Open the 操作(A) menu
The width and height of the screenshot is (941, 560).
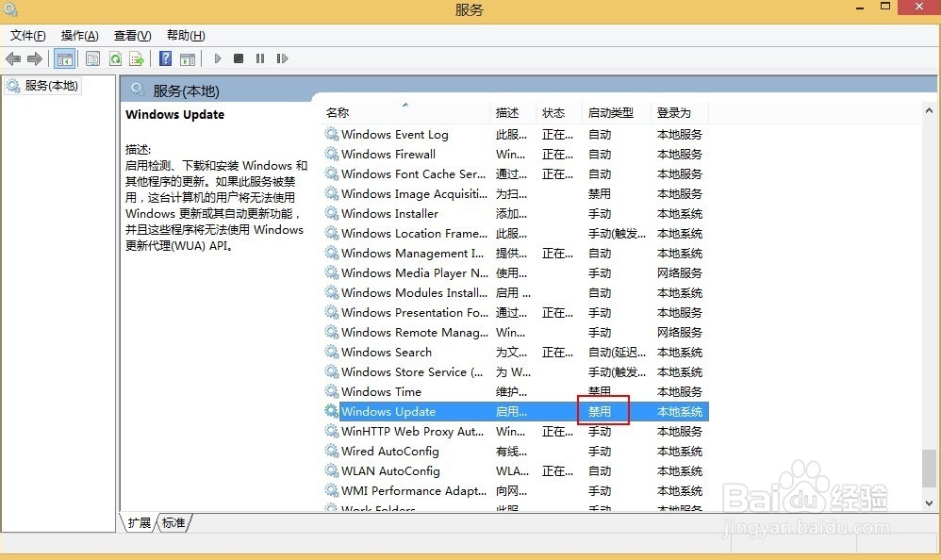point(80,36)
